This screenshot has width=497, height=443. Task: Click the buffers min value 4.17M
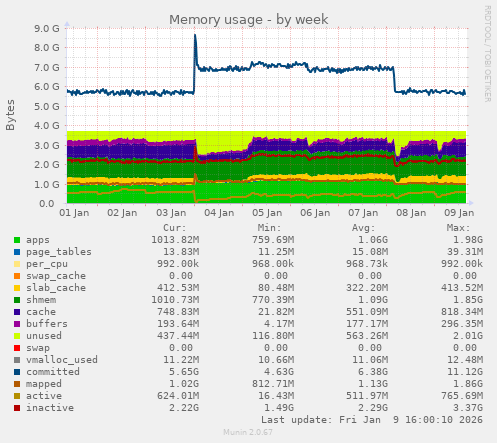(279, 324)
